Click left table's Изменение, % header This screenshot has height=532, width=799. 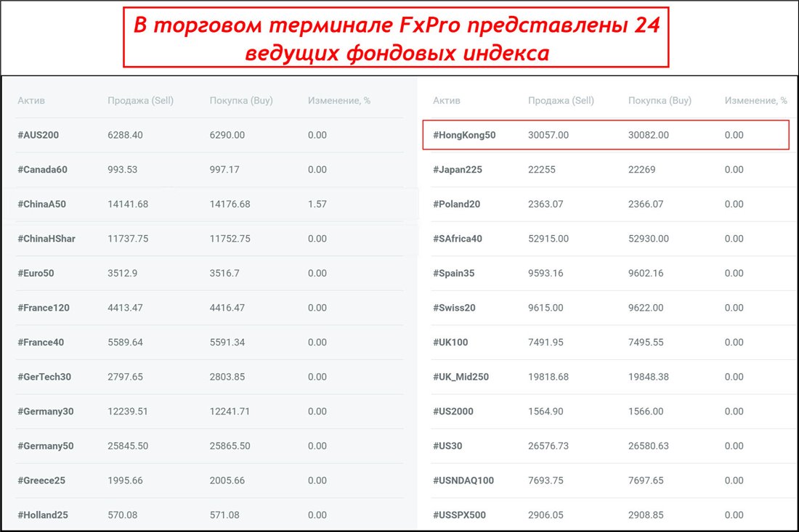point(339,101)
